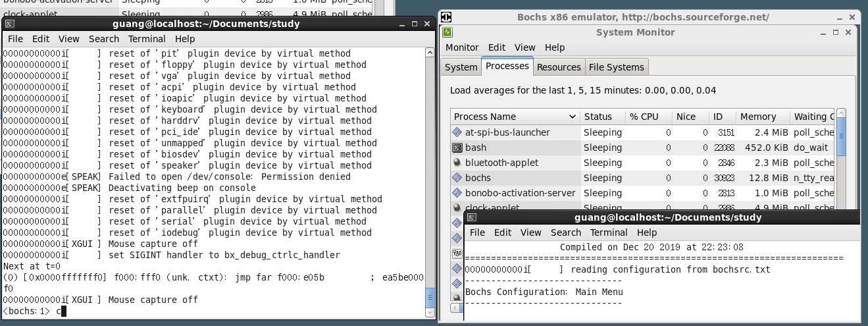
Task: Sort processes by the % CPU column header
Action: click(x=648, y=117)
